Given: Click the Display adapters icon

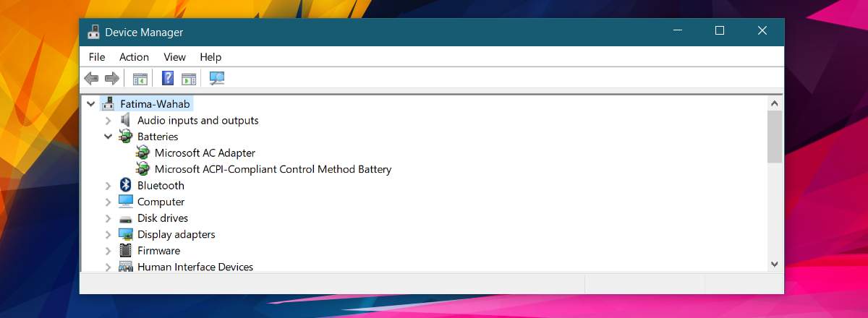Looking at the screenshot, I should coord(126,234).
